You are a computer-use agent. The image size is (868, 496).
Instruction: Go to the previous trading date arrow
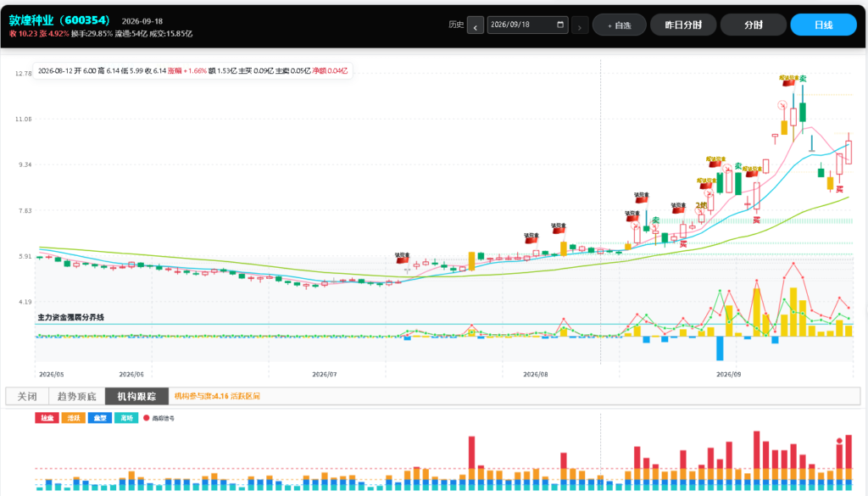[476, 25]
